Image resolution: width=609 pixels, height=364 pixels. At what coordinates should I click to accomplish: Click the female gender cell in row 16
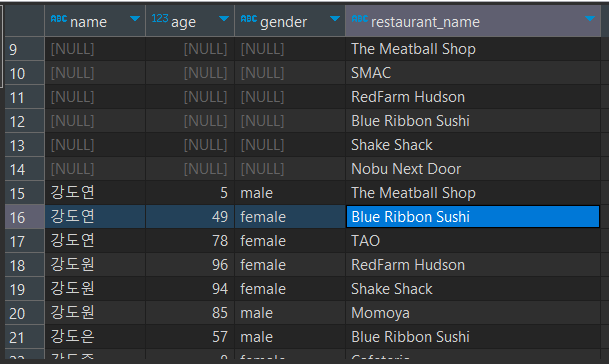290,217
